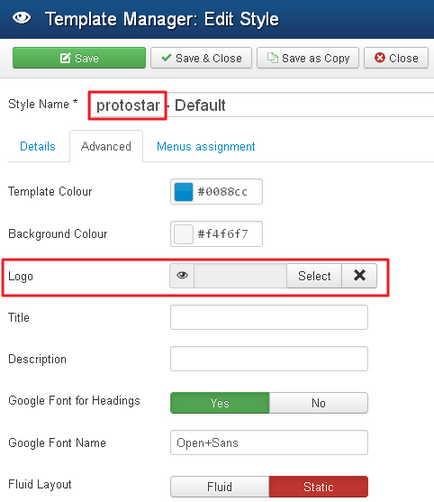434x502 pixels.
Task: Click the eye icon in header
Action: [22, 18]
